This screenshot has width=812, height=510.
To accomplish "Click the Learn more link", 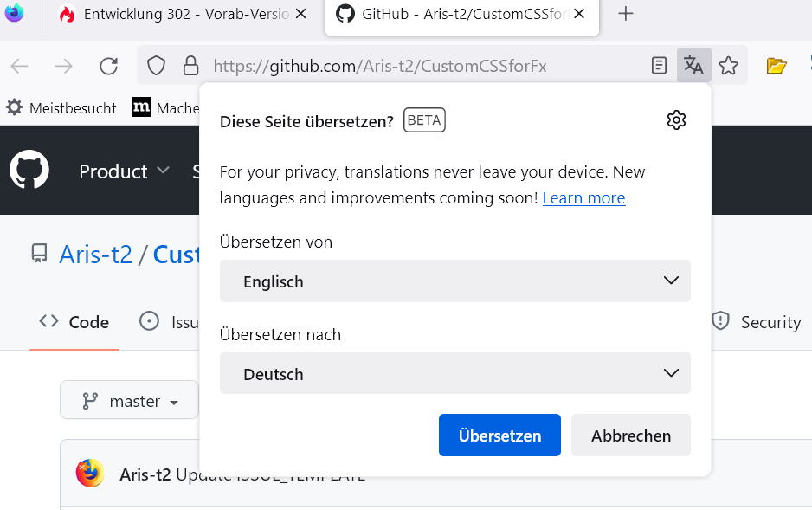I will [583, 198].
